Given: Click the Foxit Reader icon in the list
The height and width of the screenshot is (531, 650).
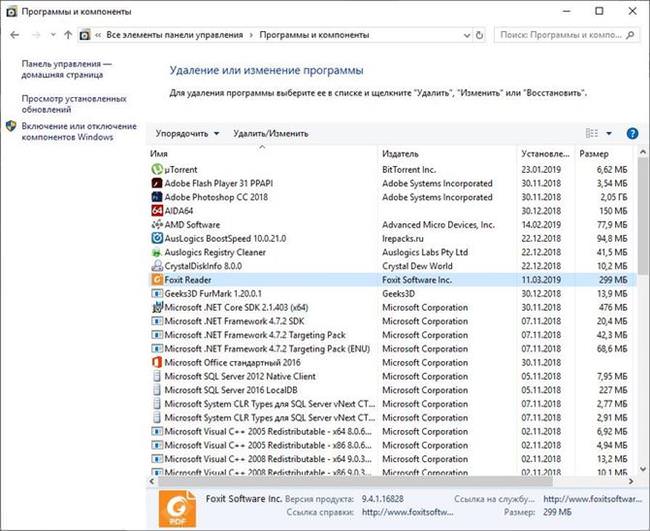Looking at the screenshot, I should tap(157, 279).
